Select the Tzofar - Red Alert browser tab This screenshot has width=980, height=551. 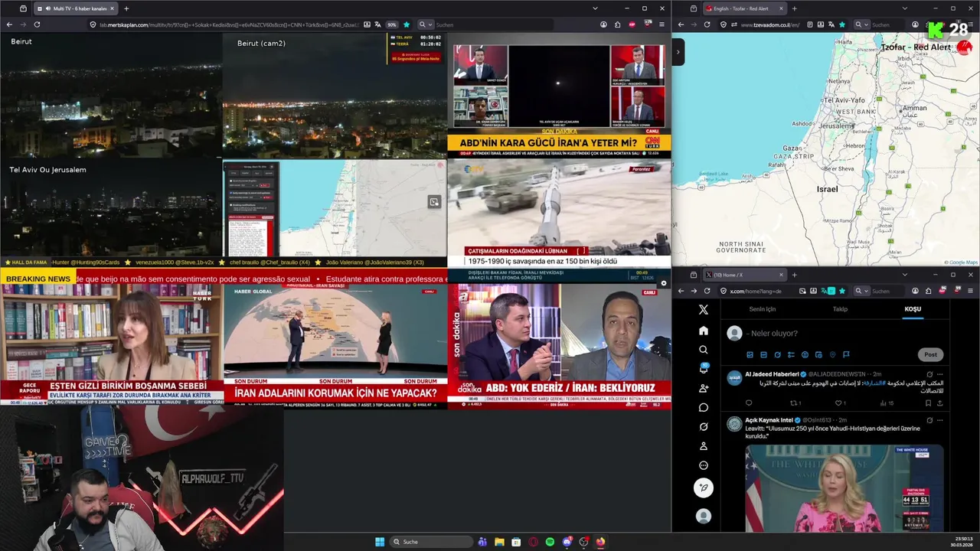[x=744, y=8]
